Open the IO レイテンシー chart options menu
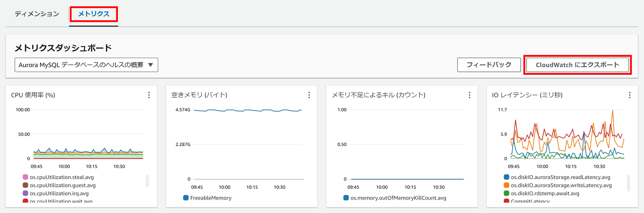Image resolution: width=644 pixels, height=213 pixels. pyautogui.click(x=630, y=95)
